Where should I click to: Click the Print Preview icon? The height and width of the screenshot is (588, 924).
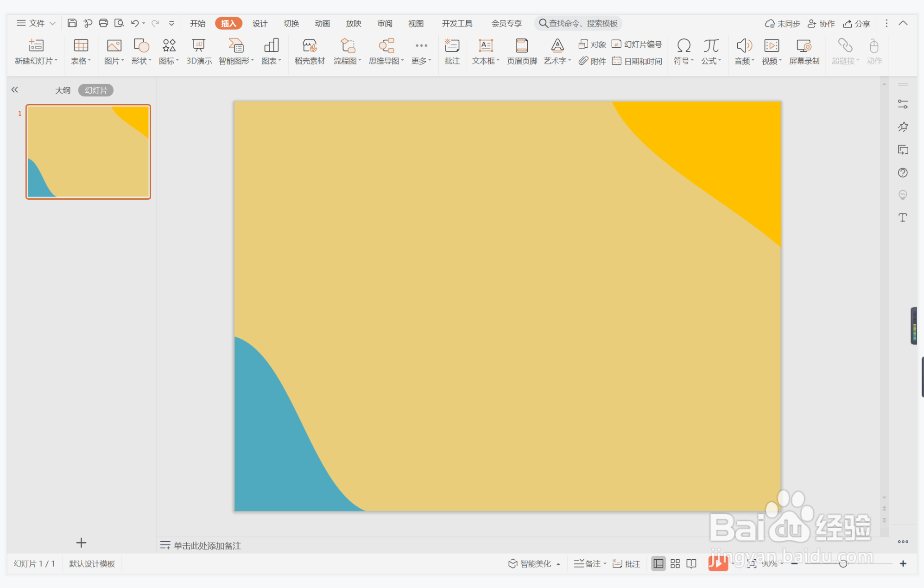pyautogui.click(x=119, y=23)
